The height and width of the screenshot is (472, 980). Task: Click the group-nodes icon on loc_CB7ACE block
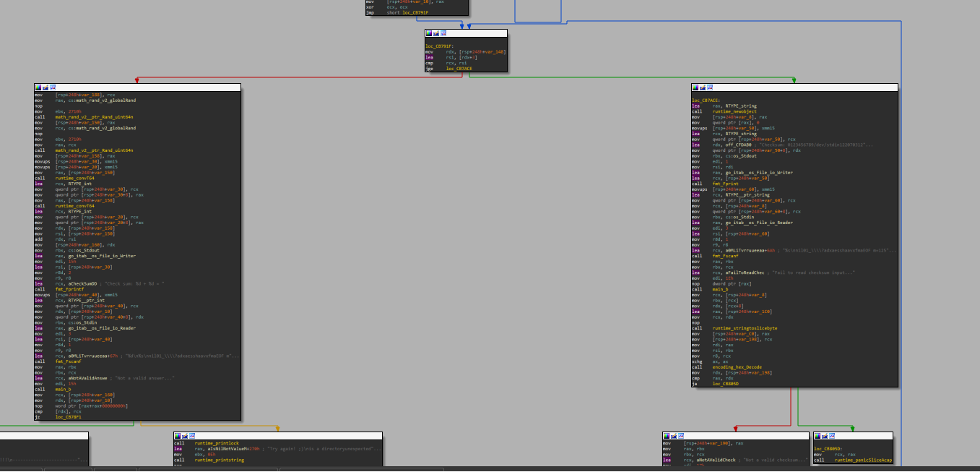click(x=709, y=86)
